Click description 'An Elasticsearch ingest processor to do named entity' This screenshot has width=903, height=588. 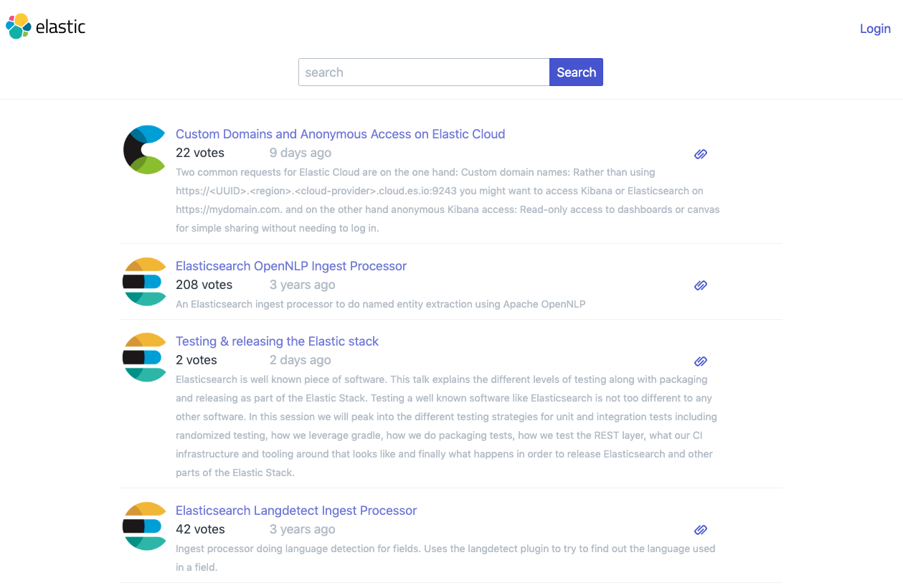click(x=381, y=304)
